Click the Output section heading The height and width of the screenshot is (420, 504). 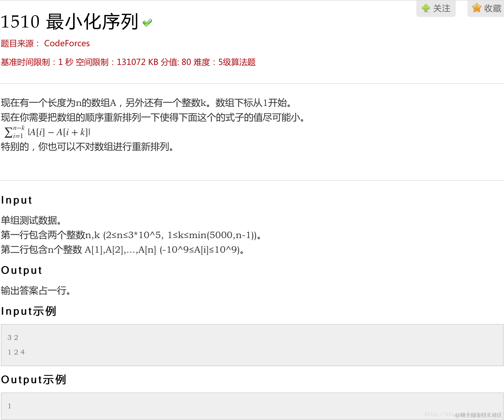21,270
